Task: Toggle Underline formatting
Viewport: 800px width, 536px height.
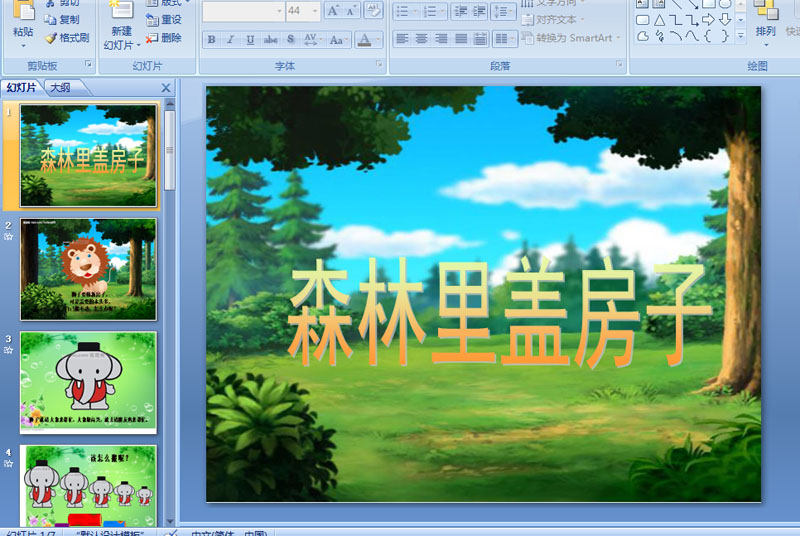Action: tap(250, 39)
